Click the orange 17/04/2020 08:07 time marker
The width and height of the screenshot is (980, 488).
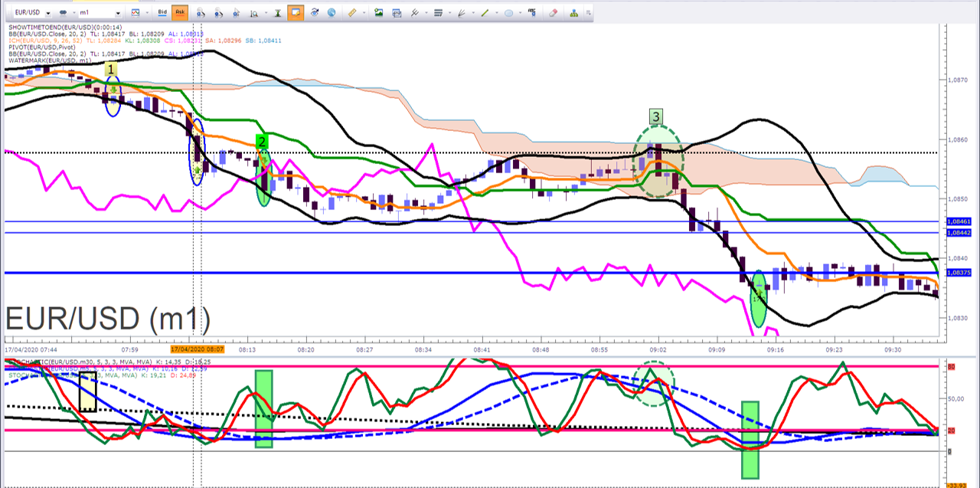tap(197, 349)
